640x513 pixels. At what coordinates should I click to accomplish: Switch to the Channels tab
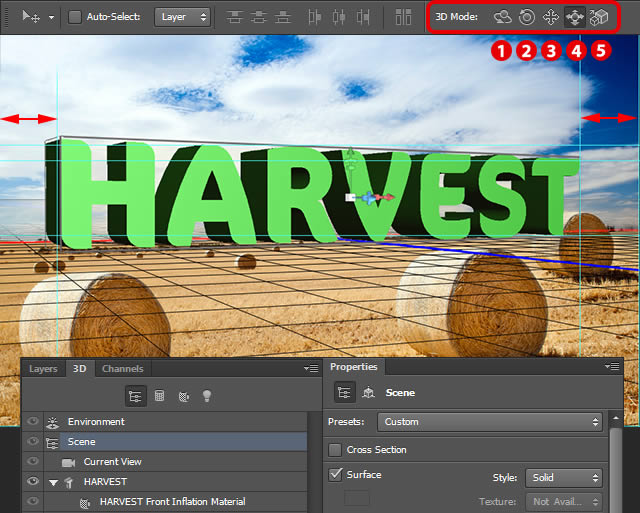point(123,369)
